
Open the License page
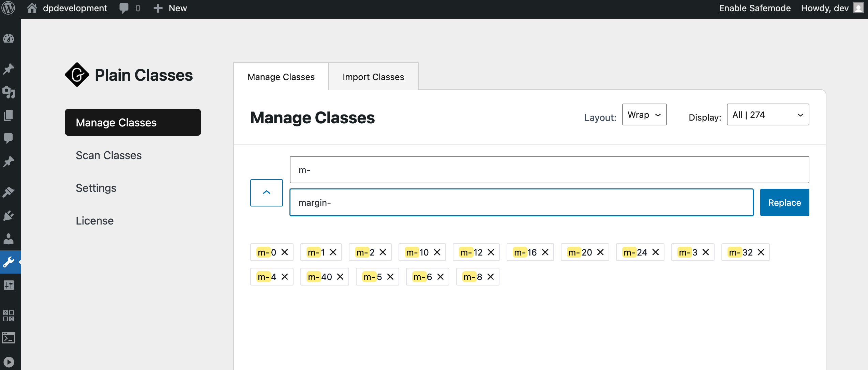(x=95, y=220)
